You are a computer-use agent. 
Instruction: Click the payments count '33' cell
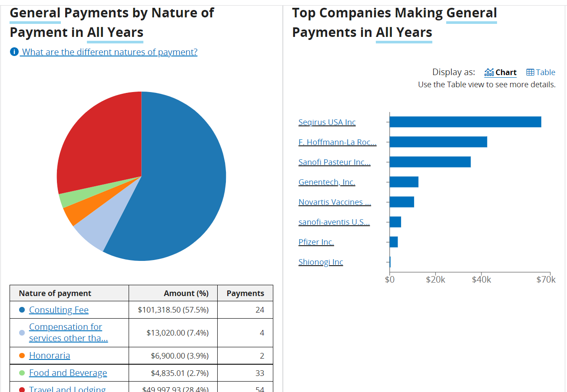(x=245, y=373)
